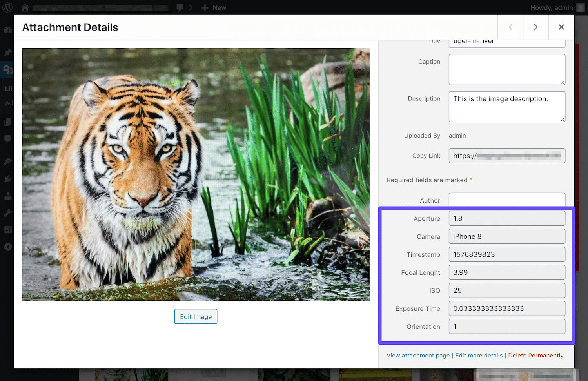Open the WordPress logo menu

click(x=7, y=7)
